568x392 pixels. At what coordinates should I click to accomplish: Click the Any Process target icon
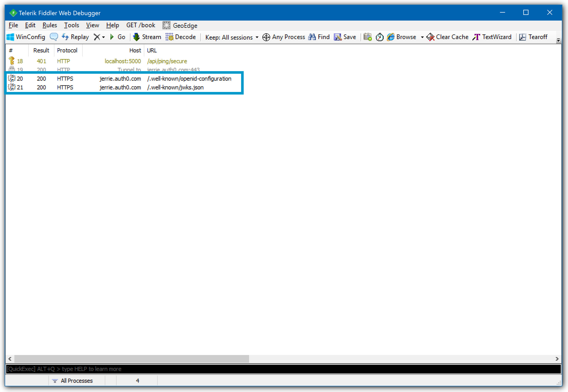click(x=266, y=37)
